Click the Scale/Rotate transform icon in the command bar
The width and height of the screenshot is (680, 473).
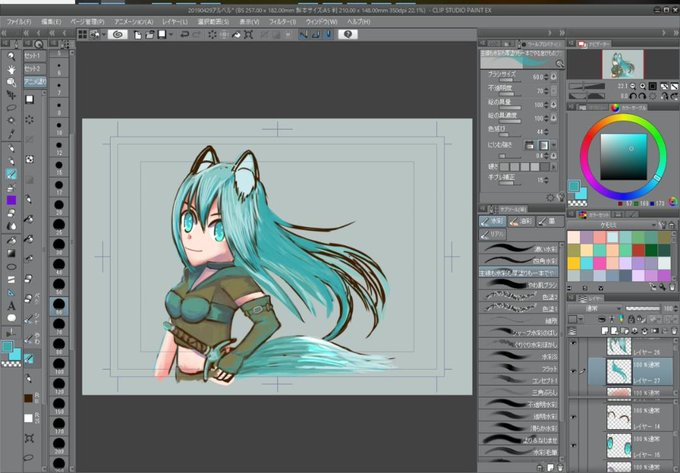(248, 35)
